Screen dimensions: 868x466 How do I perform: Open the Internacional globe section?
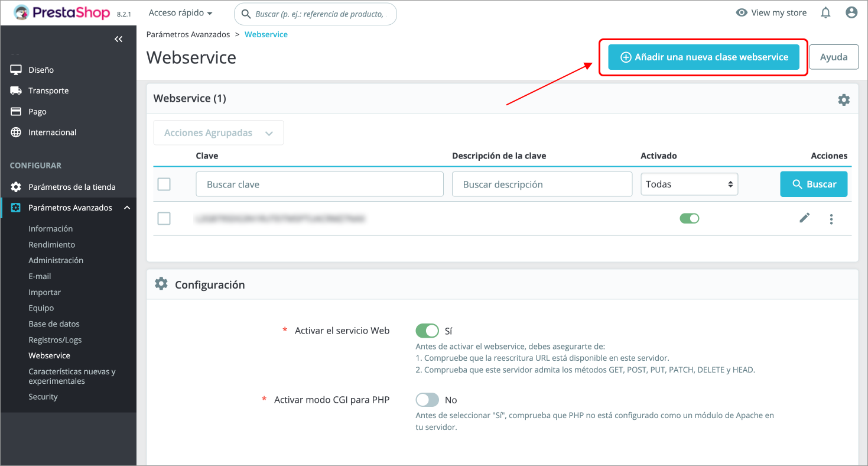coord(16,132)
